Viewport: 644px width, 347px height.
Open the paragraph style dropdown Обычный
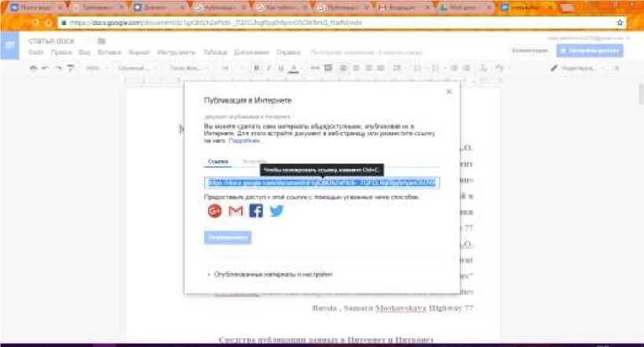136,68
